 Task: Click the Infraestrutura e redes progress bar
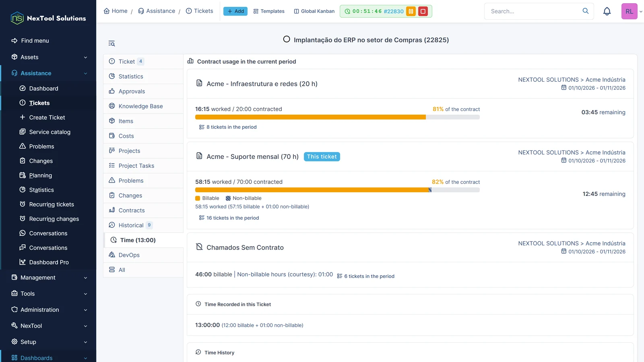coord(337,117)
